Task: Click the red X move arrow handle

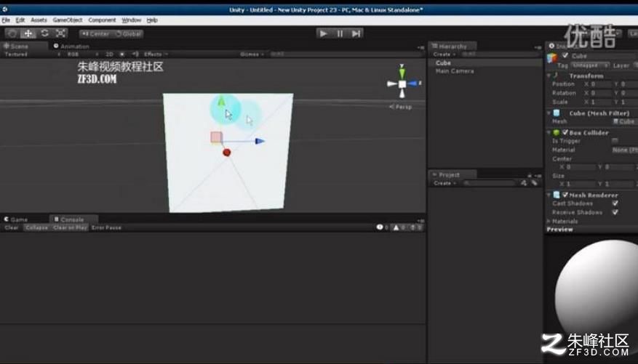Action: 227,153
